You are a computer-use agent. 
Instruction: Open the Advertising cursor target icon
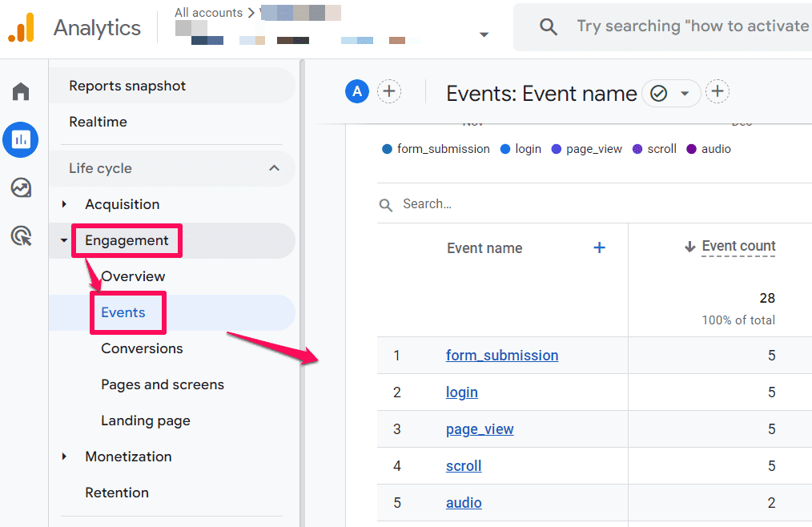click(21, 236)
